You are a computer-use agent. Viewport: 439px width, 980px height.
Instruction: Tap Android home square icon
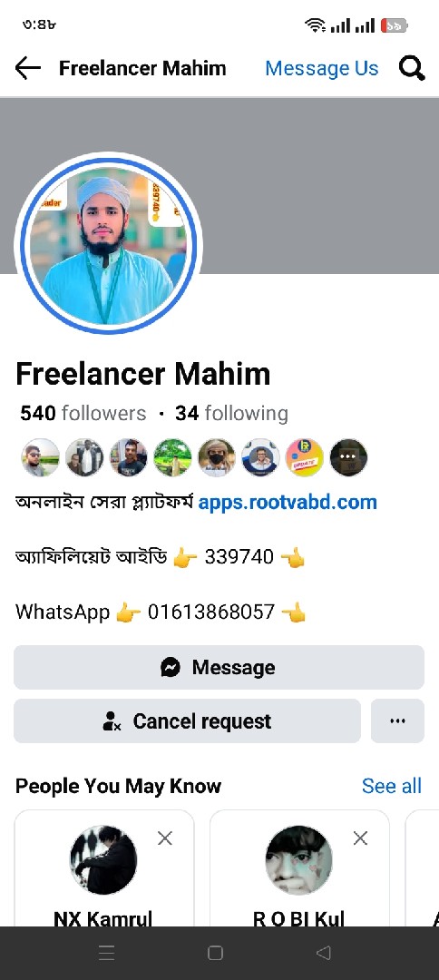pos(215,953)
